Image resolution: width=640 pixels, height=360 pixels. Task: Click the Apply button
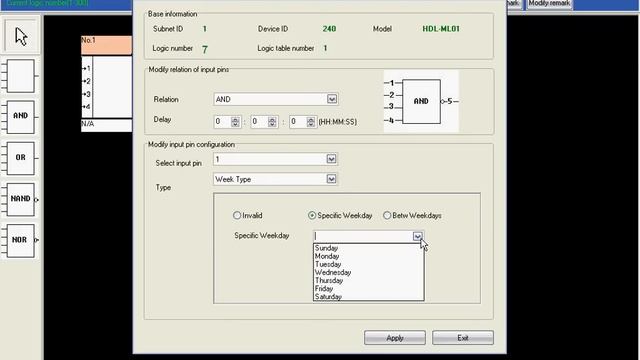pyautogui.click(x=395, y=338)
